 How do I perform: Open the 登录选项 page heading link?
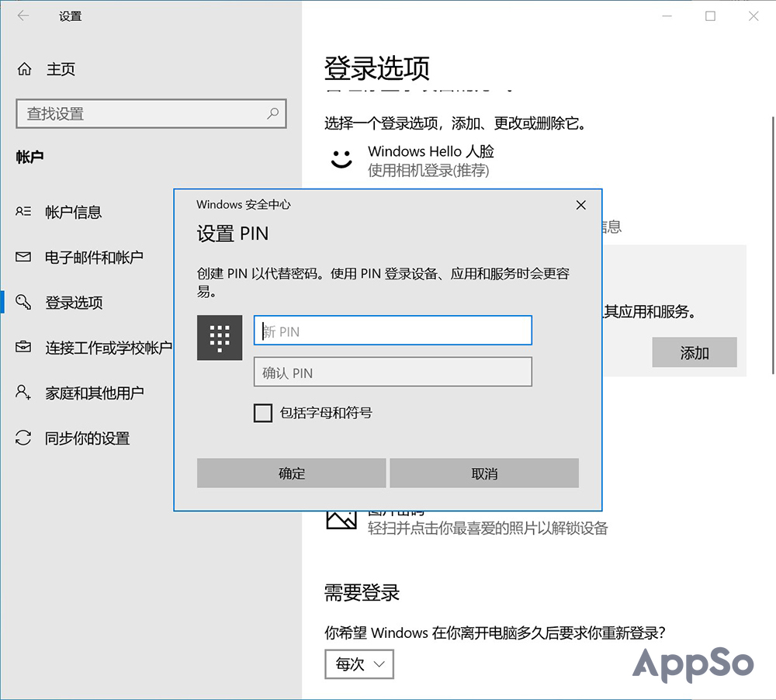click(378, 69)
